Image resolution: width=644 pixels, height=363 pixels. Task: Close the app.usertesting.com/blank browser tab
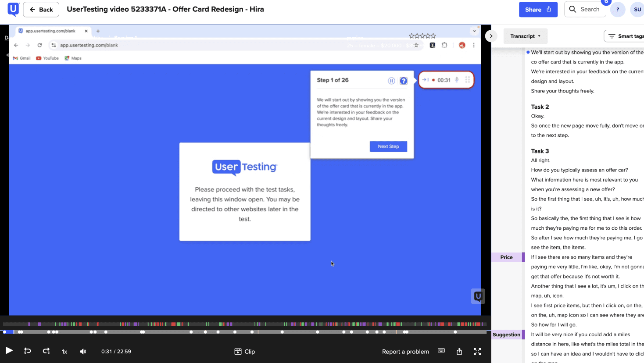coord(86,31)
